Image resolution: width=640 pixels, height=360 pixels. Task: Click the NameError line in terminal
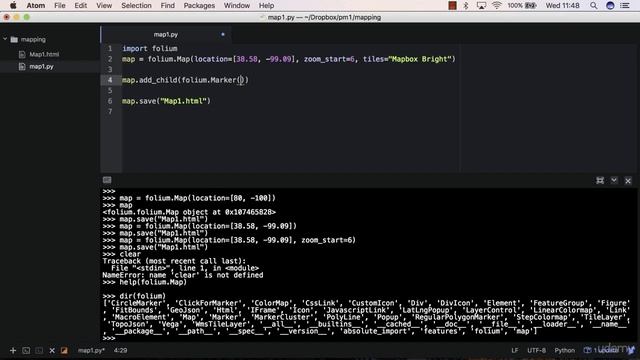click(182, 275)
